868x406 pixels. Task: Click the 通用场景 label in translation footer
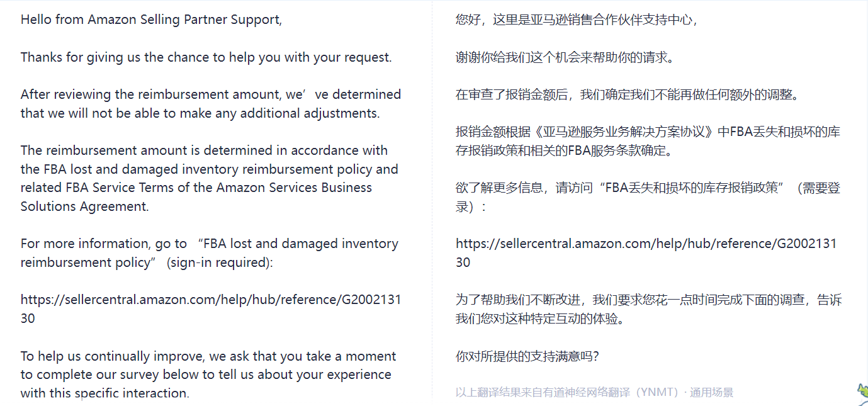click(711, 393)
